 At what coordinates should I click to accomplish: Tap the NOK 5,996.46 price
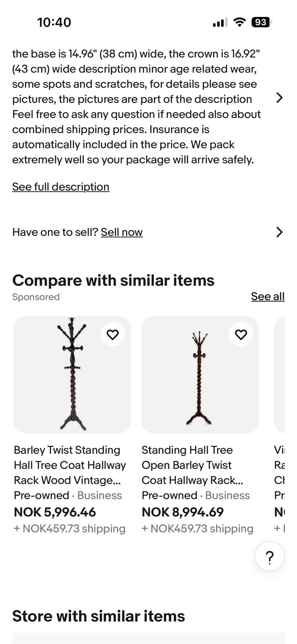click(55, 512)
